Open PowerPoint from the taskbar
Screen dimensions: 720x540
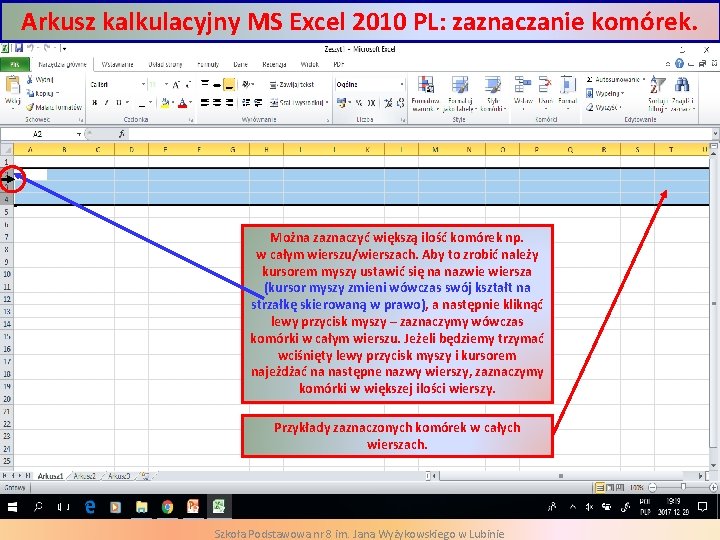[x=193, y=507]
